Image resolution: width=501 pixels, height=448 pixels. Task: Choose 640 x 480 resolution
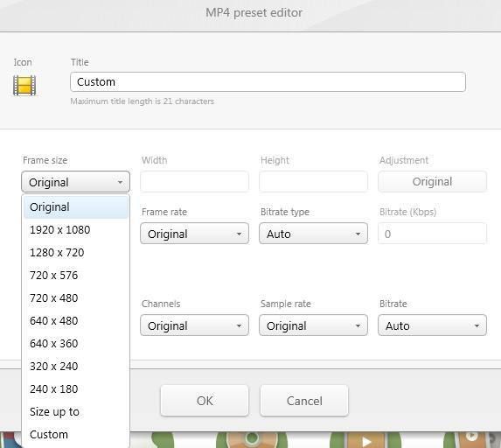pos(76,321)
